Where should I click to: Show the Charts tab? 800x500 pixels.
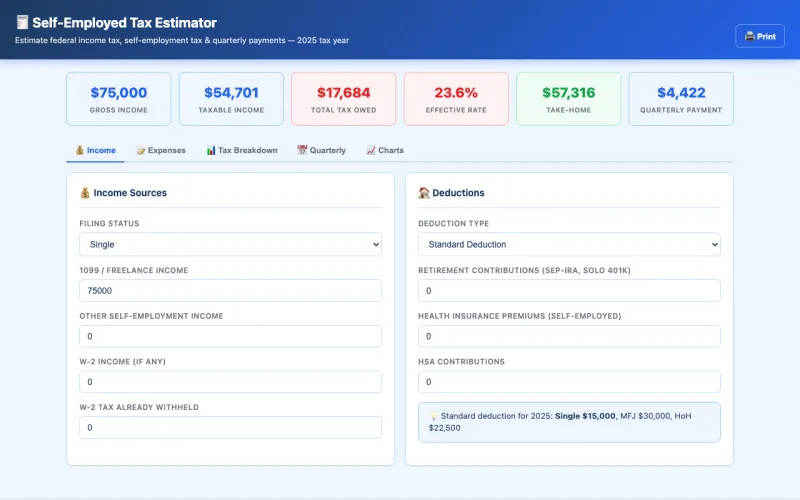pos(385,150)
